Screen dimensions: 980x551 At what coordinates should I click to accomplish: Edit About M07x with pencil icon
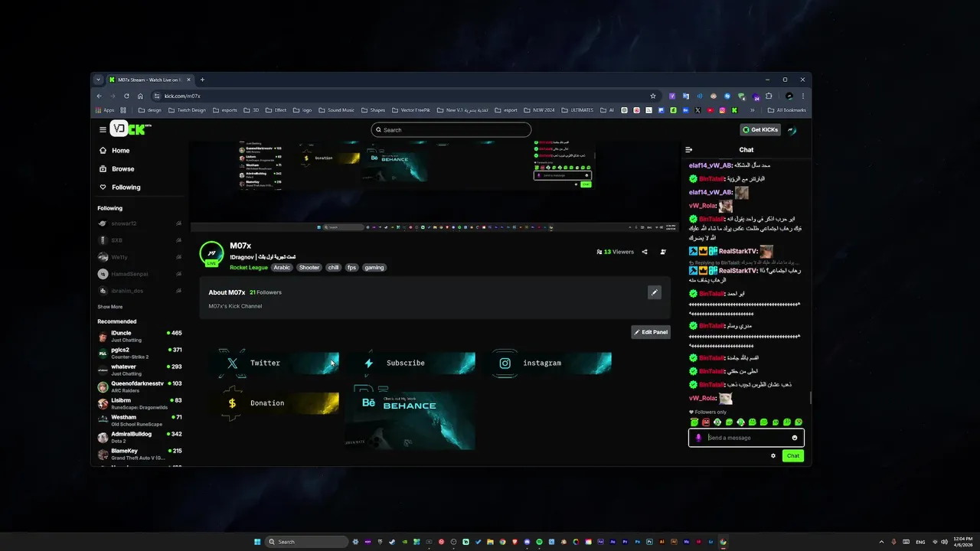(x=654, y=292)
